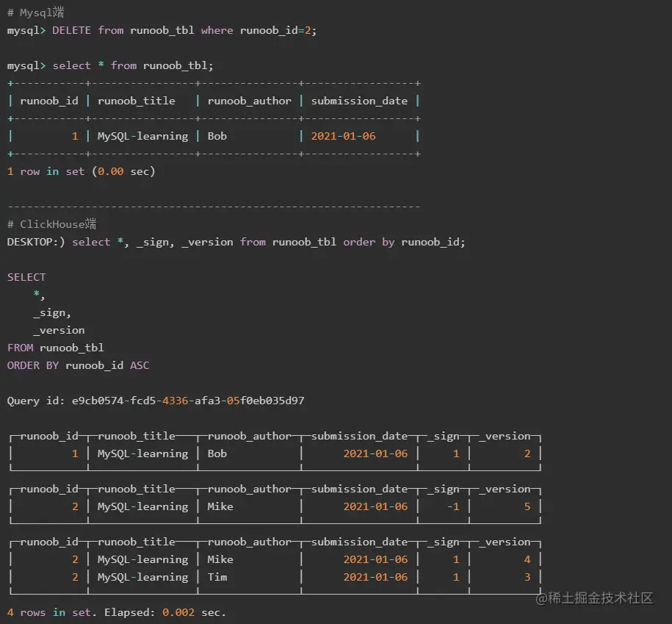Click 'ORDER BY runoob_id ASC' line
The height and width of the screenshot is (624, 672).
click(x=78, y=365)
